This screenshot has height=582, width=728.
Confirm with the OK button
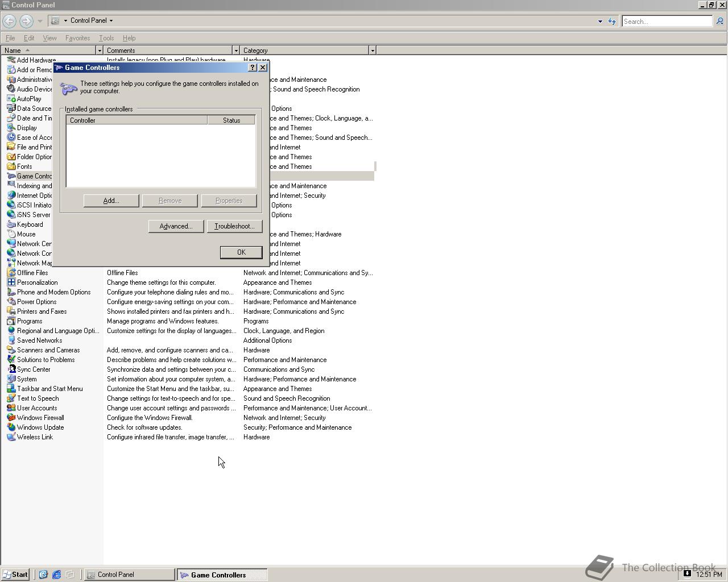click(x=241, y=252)
